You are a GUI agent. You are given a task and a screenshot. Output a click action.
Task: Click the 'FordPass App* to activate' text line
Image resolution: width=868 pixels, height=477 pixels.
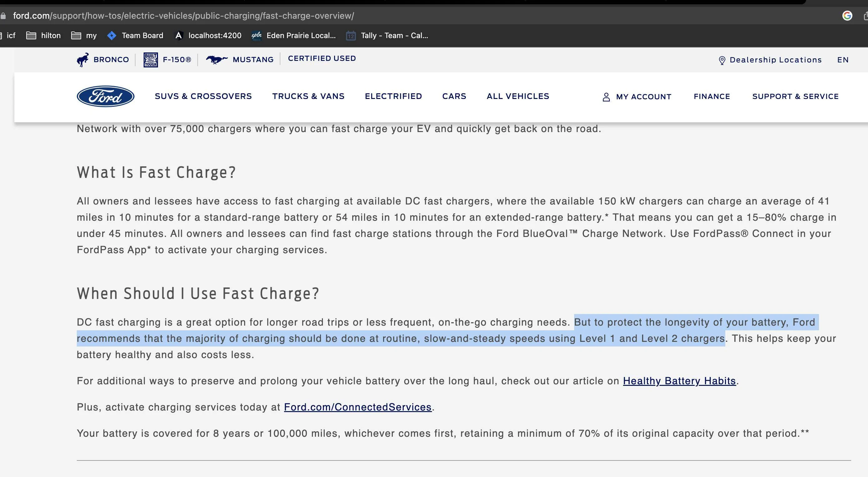pyautogui.click(x=202, y=250)
